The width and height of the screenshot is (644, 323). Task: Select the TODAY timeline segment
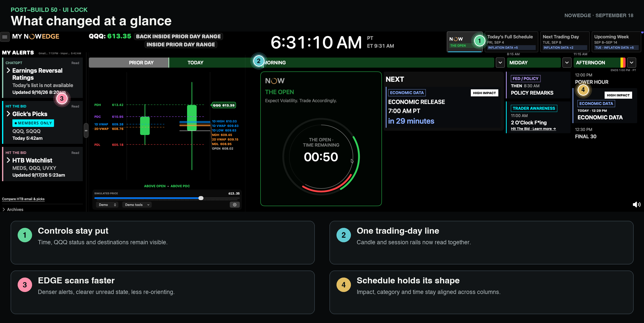[x=195, y=63]
